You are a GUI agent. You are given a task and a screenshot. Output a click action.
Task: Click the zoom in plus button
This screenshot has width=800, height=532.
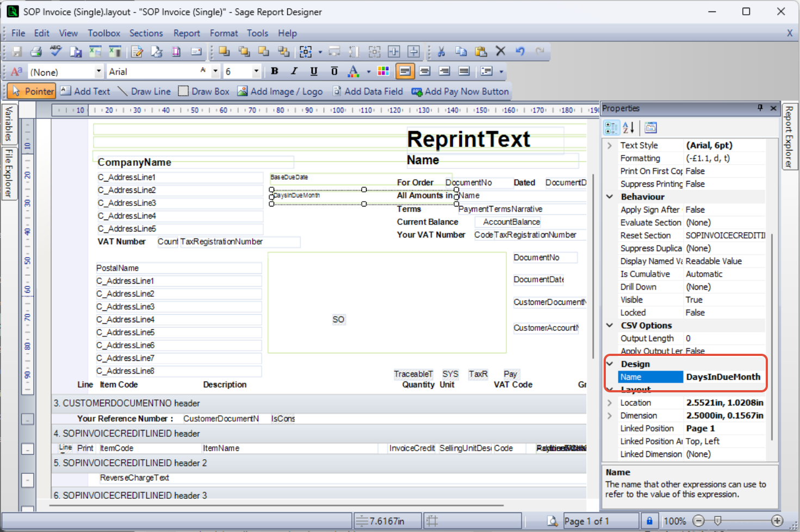click(777, 521)
